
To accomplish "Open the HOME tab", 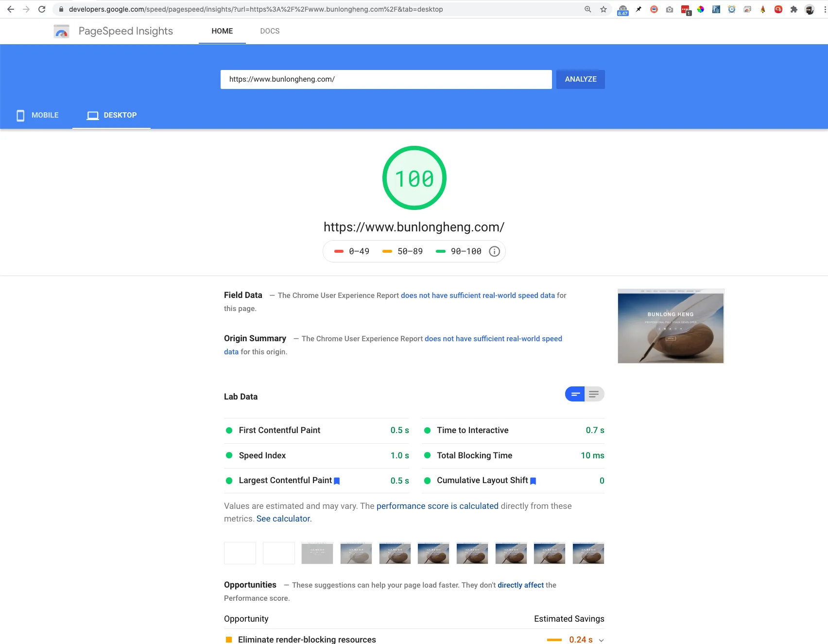I will tap(222, 31).
